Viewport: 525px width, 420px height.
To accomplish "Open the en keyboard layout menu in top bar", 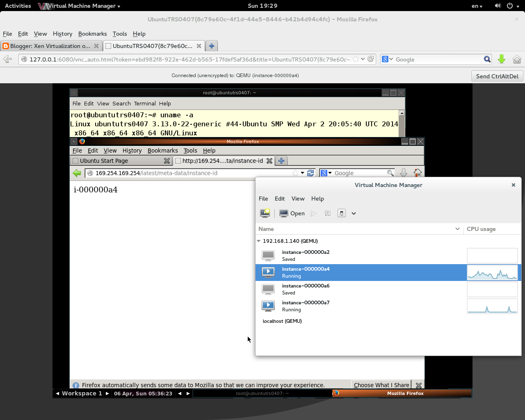I will click(x=477, y=6).
